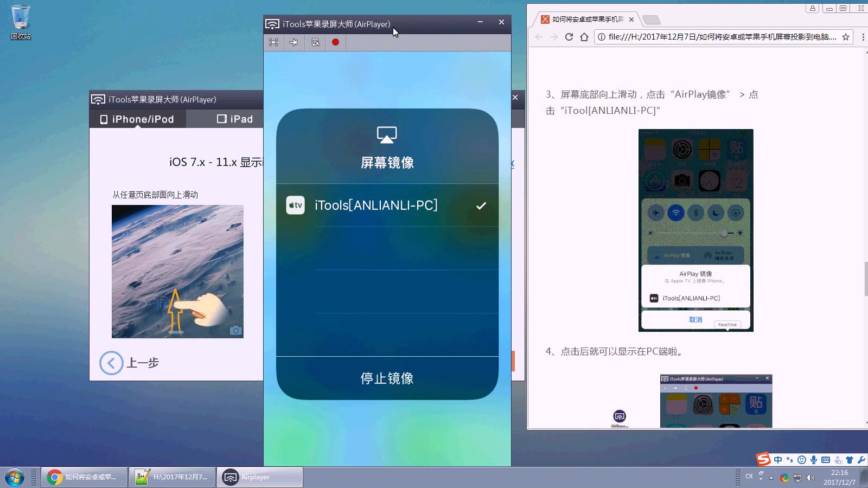Click the fullscreen icon in AirPlayer toolbar
This screenshot has height=488, width=868.
click(x=273, y=42)
